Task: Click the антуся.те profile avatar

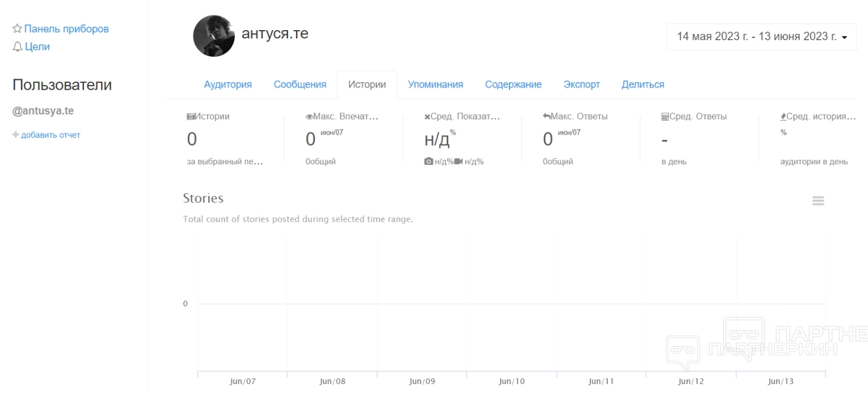Action: click(x=214, y=36)
